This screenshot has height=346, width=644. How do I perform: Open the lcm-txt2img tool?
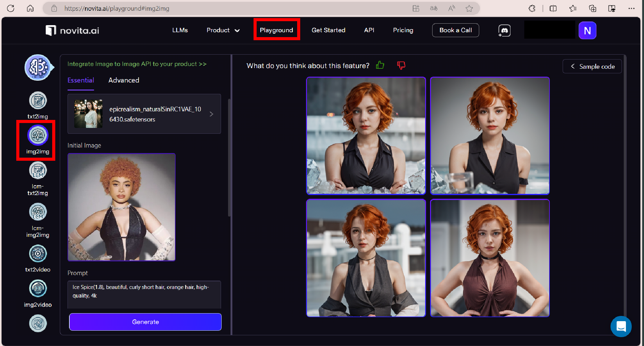[x=38, y=171]
